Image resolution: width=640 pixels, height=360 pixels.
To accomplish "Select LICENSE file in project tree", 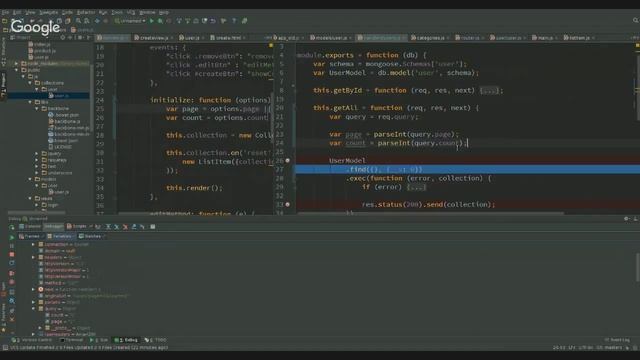I will (60, 147).
